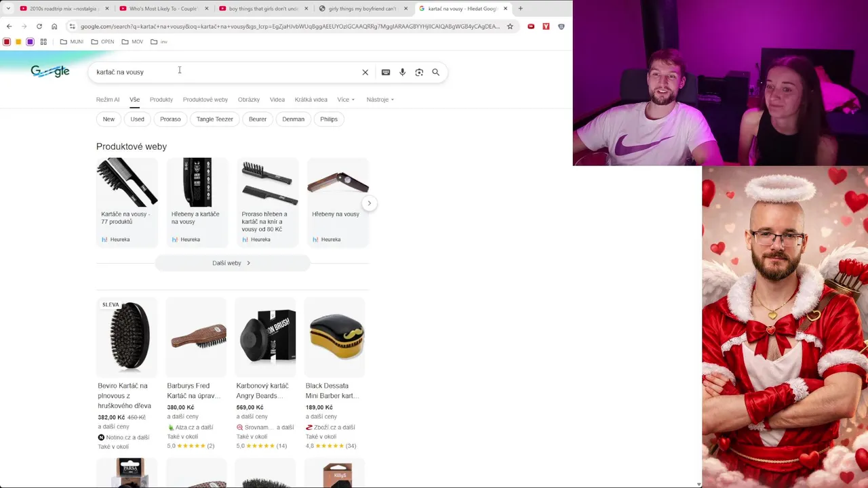Screen dimensions: 868x488
Task: Switch to the Obrázky tab
Action: 249,100
